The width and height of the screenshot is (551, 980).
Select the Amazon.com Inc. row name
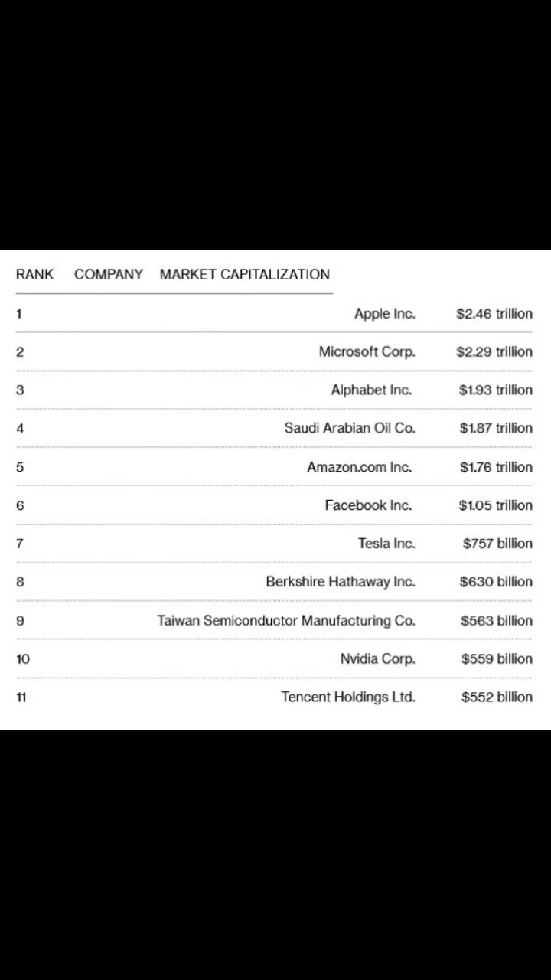(x=360, y=467)
